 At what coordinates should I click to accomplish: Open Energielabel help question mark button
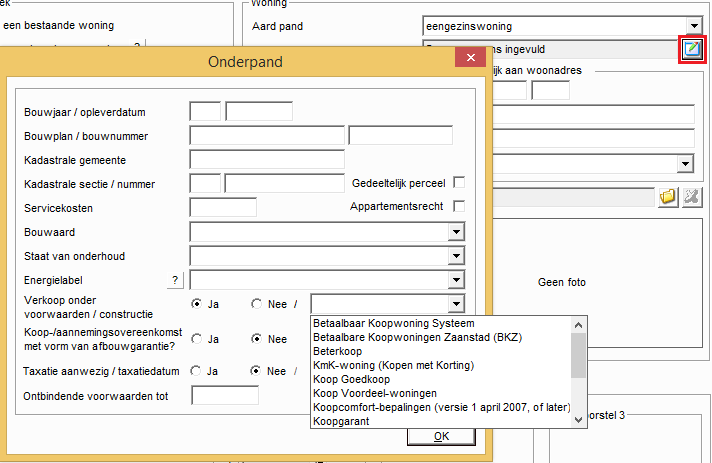[175, 280]
